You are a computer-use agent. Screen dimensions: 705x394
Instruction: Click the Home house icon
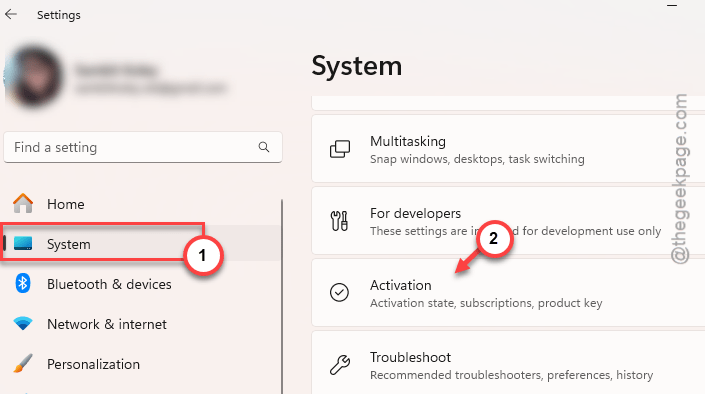click(23, 203)
